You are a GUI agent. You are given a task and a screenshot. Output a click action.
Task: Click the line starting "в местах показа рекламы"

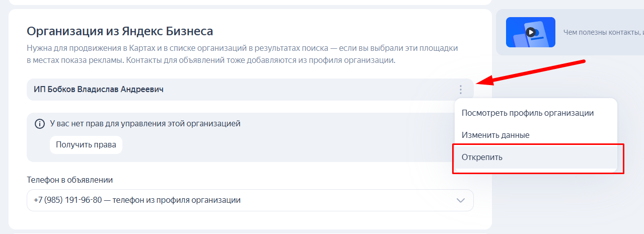click(211, 61)
